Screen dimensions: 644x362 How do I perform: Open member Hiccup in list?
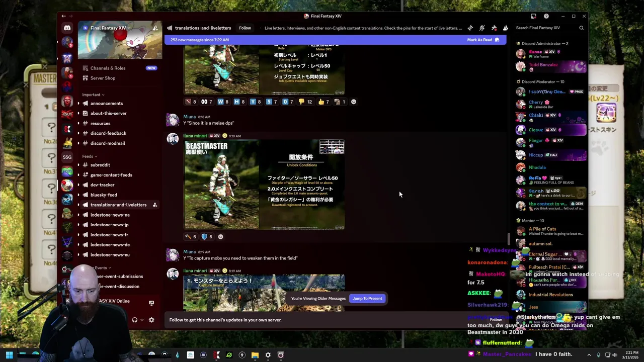(x=551, y=155)
